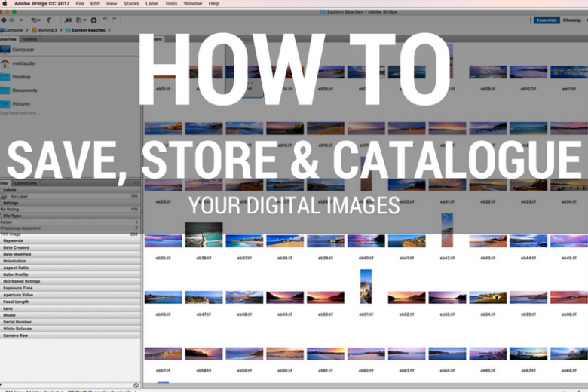Select the vertical eb51.tif thumbnail
The height and width of the screenshot is (392, 588).
pos(366,286)
